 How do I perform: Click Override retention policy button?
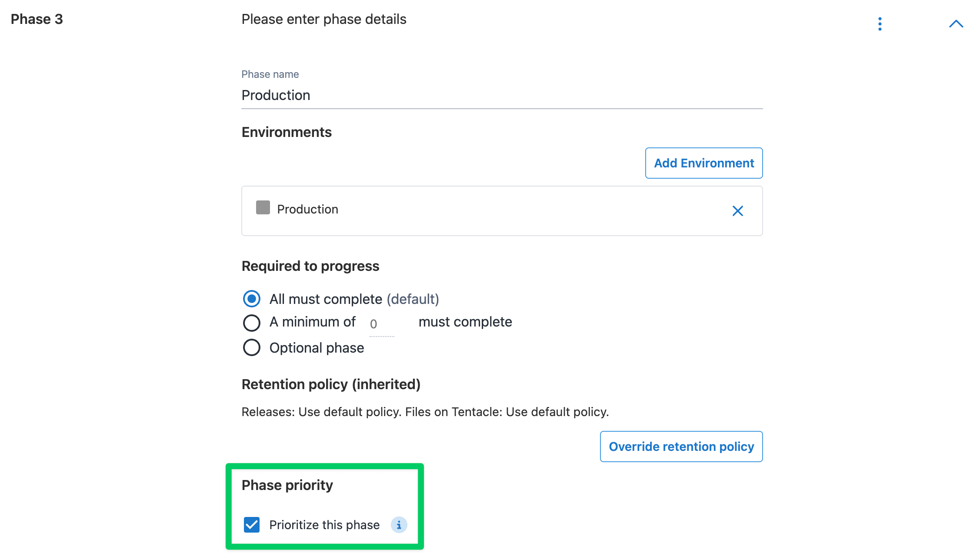tap(681, 447)
